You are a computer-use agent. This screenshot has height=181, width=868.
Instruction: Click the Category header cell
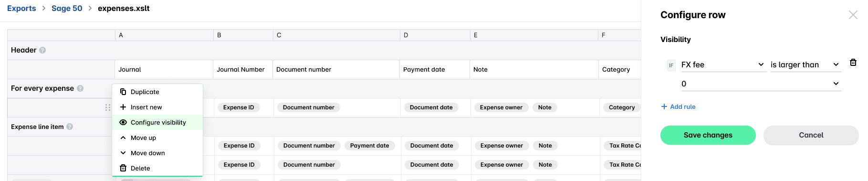point(620,69)
